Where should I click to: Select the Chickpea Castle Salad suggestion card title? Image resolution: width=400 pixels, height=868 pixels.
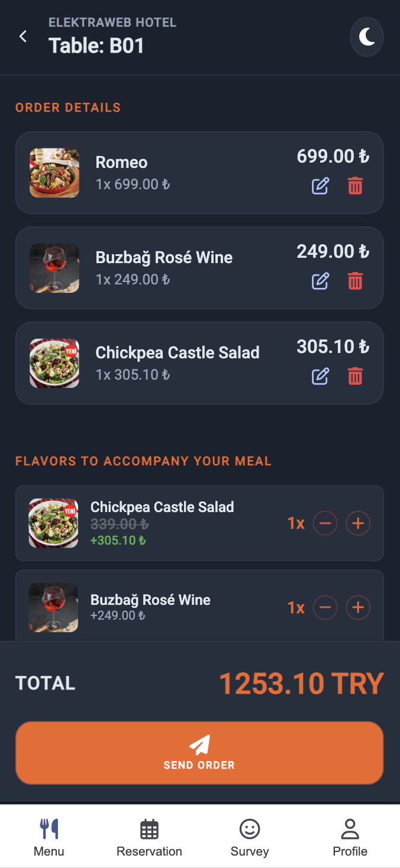point(162,507)
